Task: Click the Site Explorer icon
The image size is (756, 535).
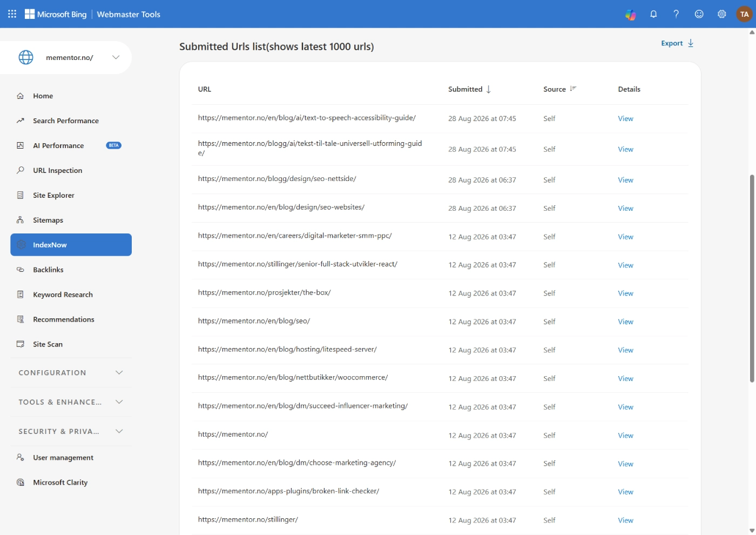Action: tap(21, 195)
